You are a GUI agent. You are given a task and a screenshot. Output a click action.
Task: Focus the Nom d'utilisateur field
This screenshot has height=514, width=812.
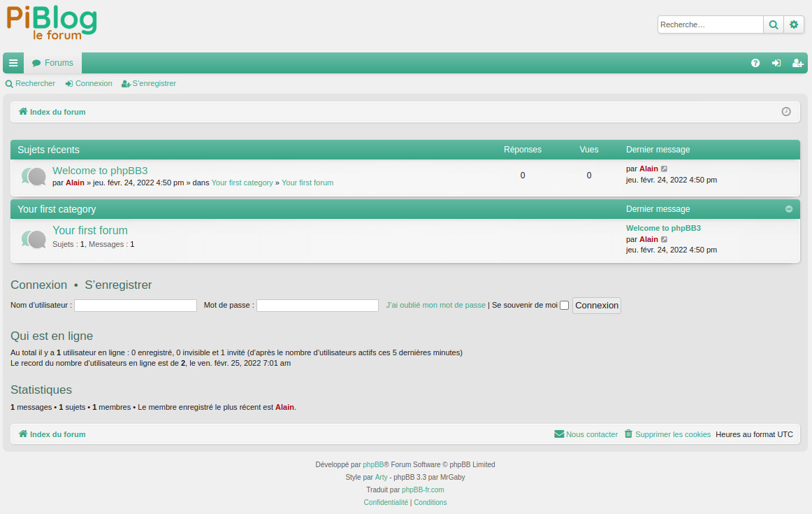136,306
